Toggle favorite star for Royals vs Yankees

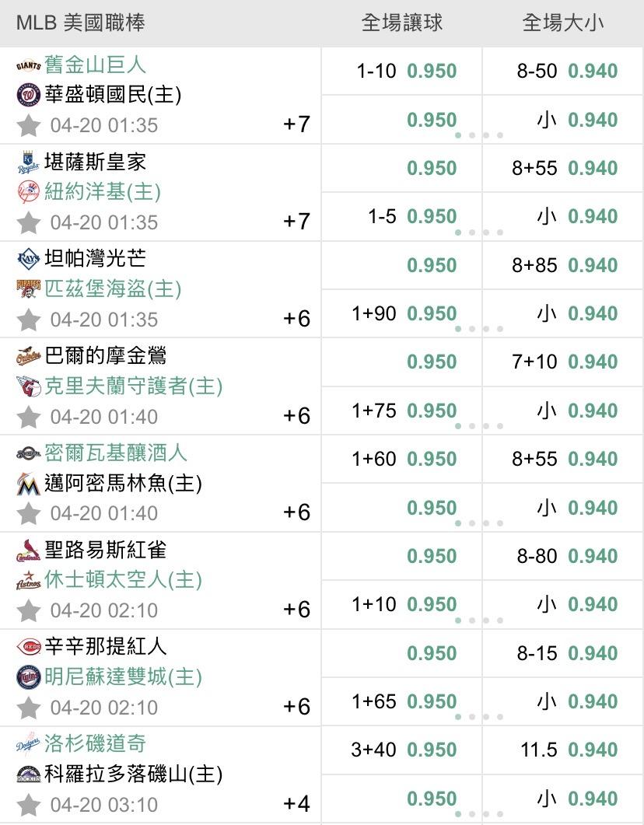[29, 222]
